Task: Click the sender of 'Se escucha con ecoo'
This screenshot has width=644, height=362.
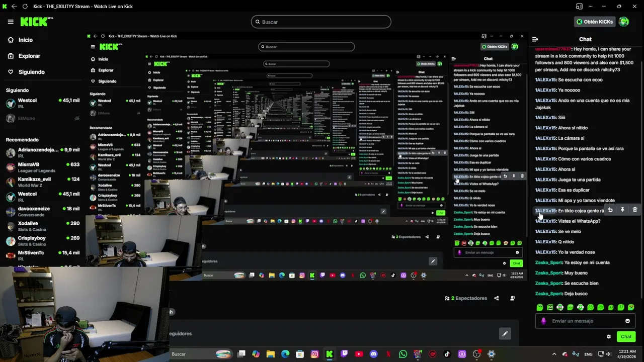Action: (x=545, y=80)
